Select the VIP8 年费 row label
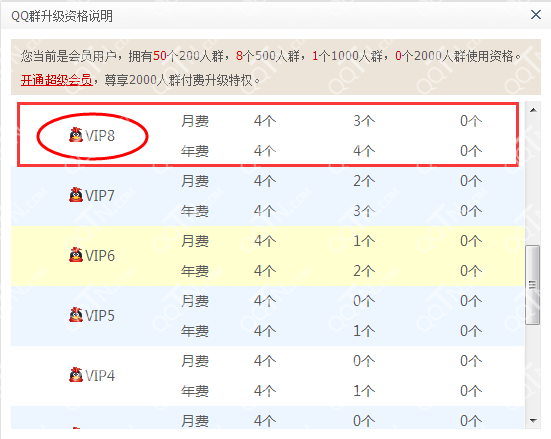Image resolution: width=551 pixels, height=439 pixels. pos(195,151)
